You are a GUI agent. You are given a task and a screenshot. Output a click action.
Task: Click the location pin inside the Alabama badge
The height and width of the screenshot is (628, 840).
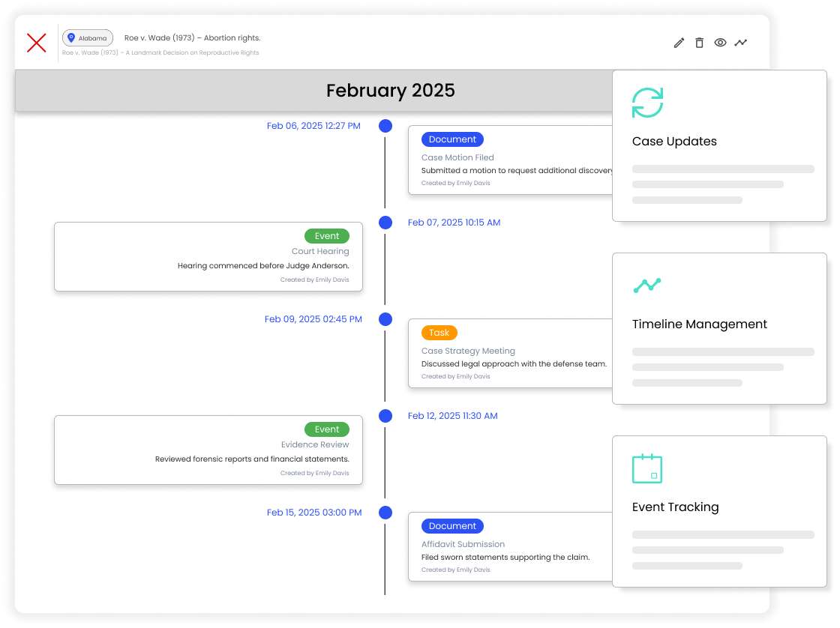(x=71, y=37)
